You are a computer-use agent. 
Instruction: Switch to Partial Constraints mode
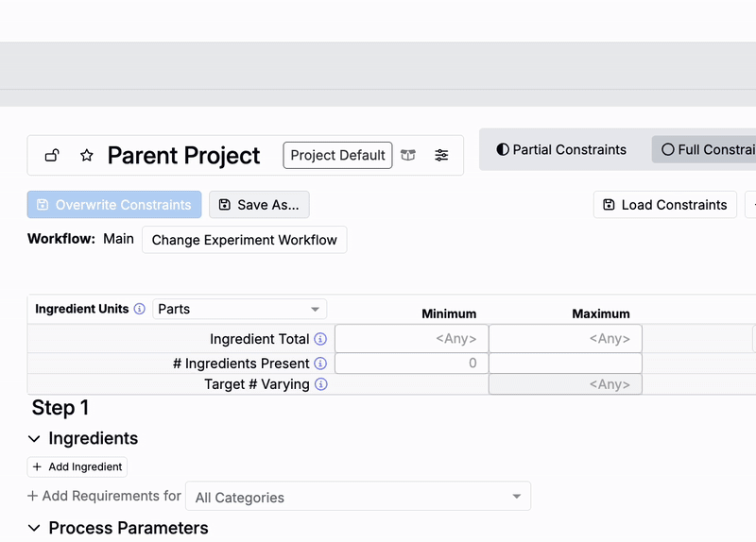coord(562,149)
